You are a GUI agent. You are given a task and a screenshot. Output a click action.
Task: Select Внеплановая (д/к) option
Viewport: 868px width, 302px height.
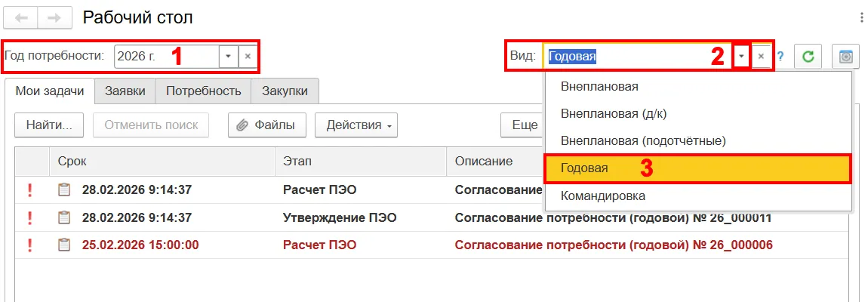698,113
